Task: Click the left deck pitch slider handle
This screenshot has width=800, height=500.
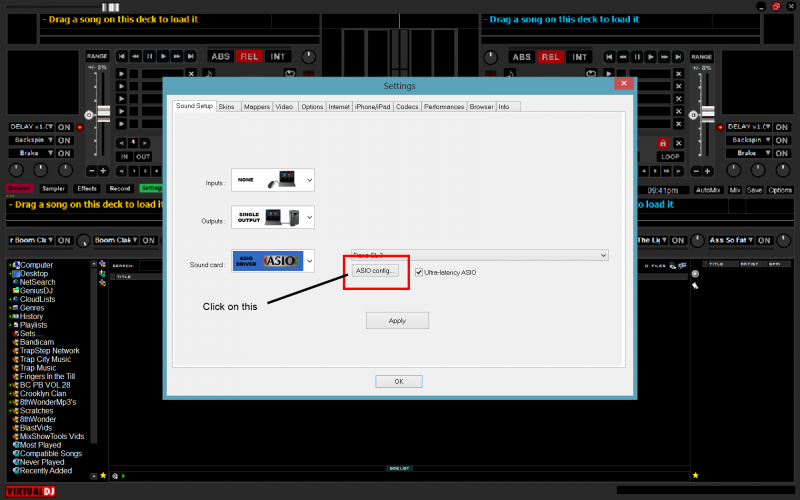Action: pyautogui.click(x=104, y=114)
